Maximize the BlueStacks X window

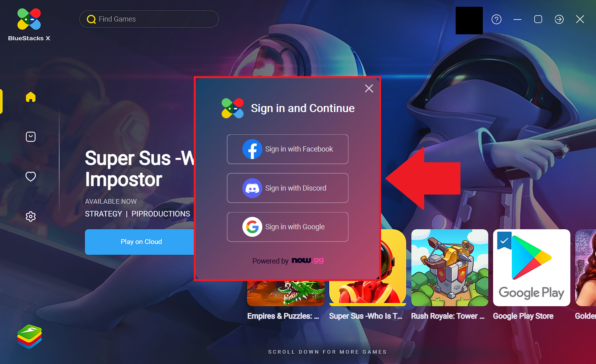[x=538, y=19]
